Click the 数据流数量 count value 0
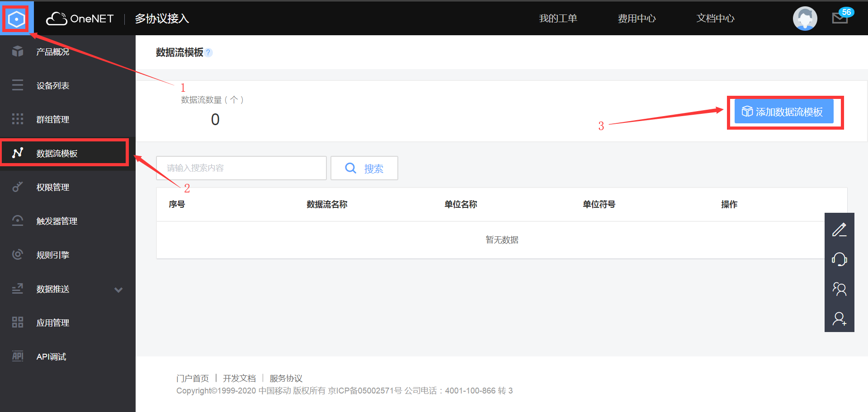The width and height of the screenshot is (868, 412). 215,119
